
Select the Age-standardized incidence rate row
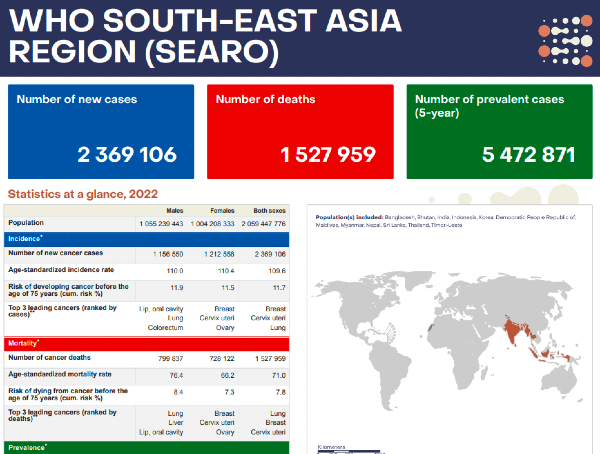click(x=146, y=271)
